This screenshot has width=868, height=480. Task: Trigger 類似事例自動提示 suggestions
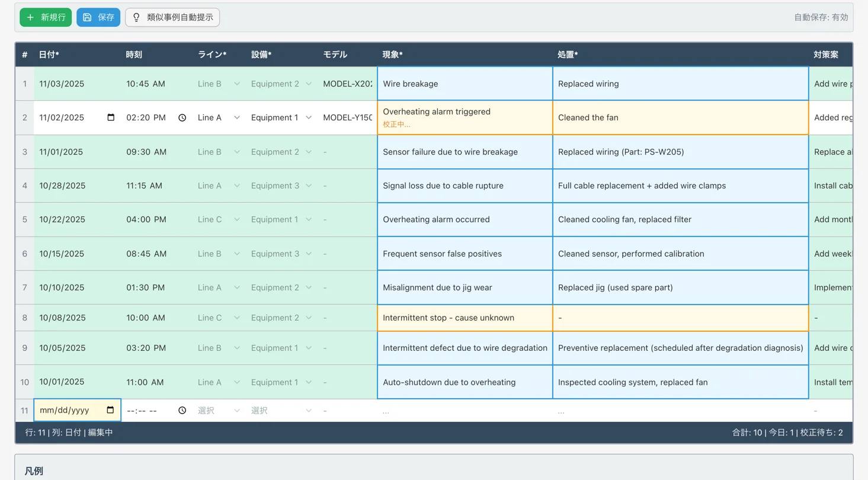tap(172, 17)
